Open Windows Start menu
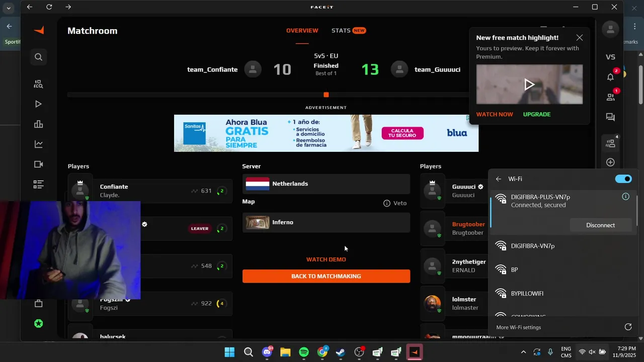The image size is (644, 362). (x=229, y=352)
